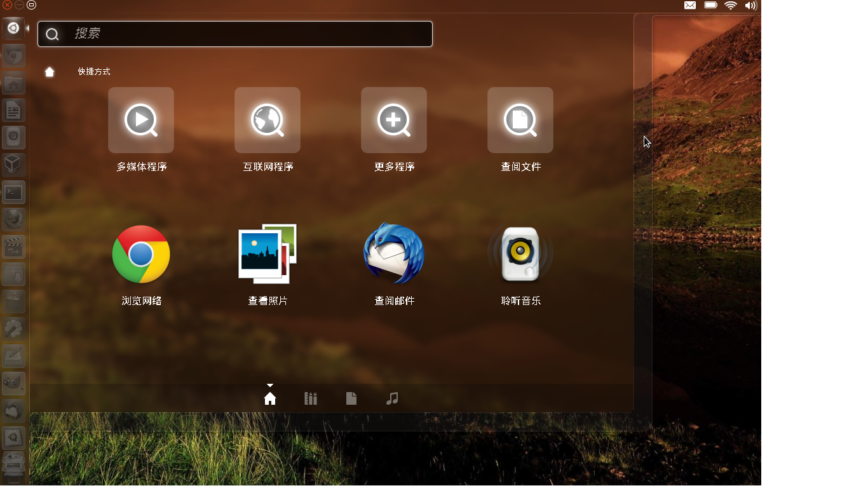Open the workspace switcher at launcher bottom
This screenshot has width=868, height=488.
point(13,464)
